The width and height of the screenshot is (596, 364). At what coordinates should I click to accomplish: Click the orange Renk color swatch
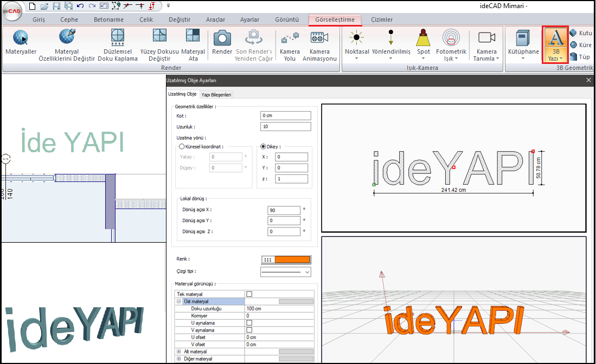click(292, 259)
